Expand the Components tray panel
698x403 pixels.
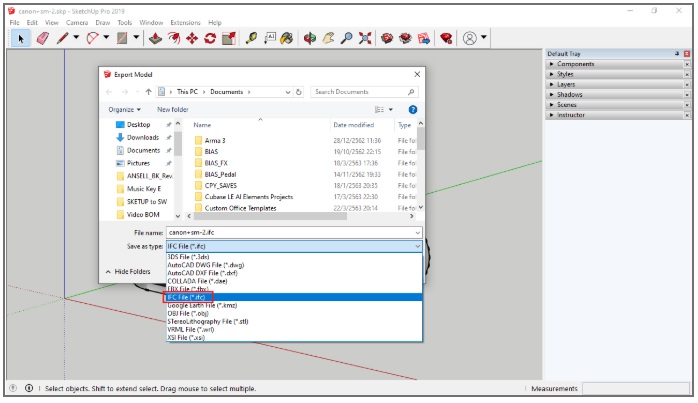[576, 64]
